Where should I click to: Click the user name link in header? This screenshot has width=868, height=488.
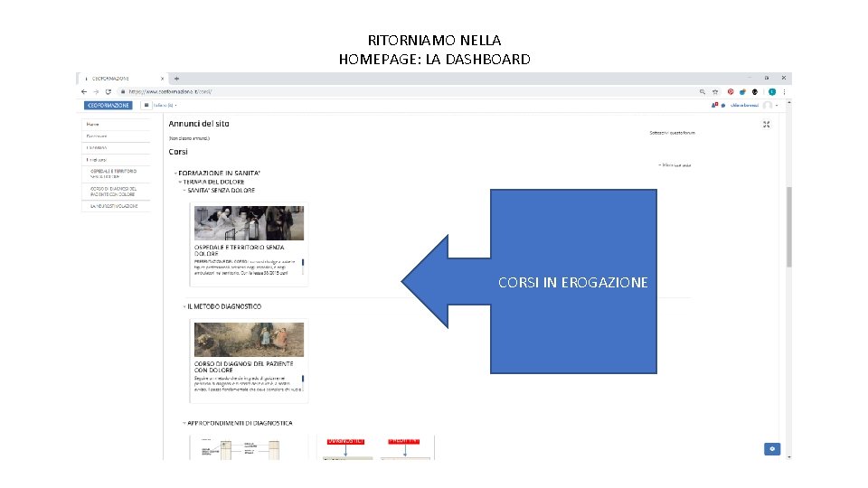coord(744,105)
